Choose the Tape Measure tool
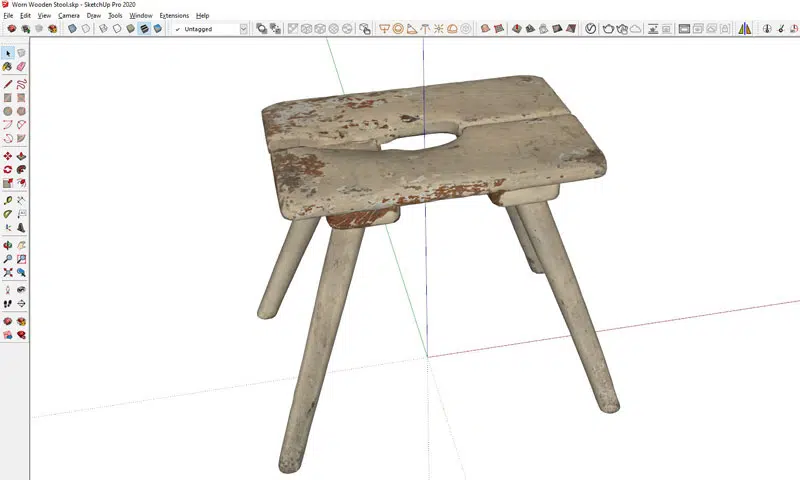Viewport: 800px width, 480px height. tap(8, 200)
